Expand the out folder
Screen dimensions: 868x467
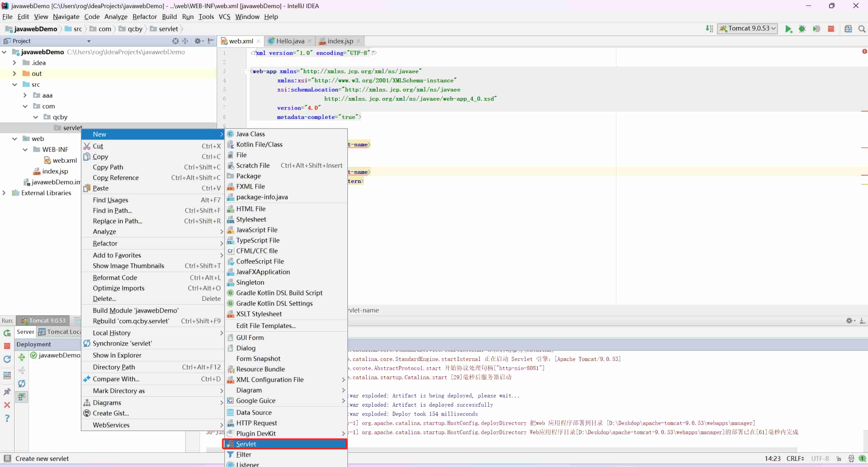pos(15,74)
